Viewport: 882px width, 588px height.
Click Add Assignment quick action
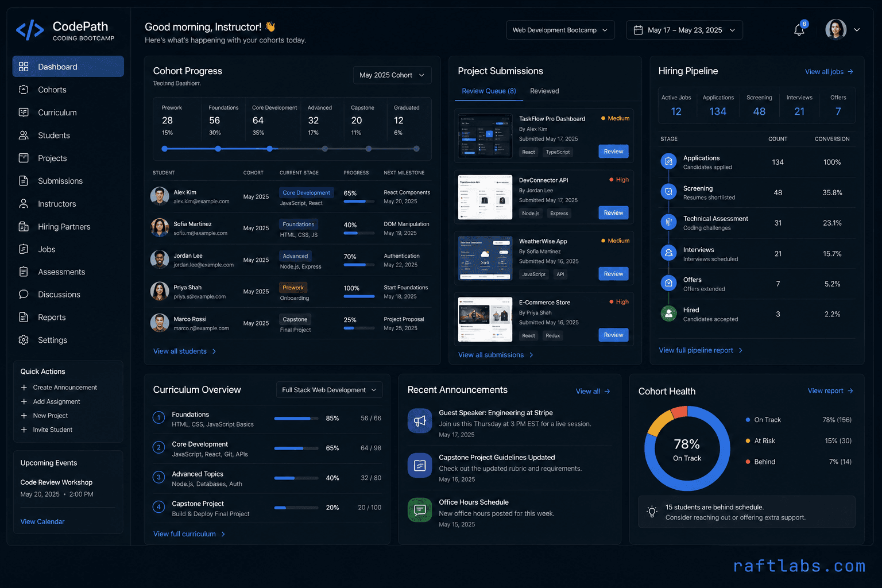[x=51, y=401]
